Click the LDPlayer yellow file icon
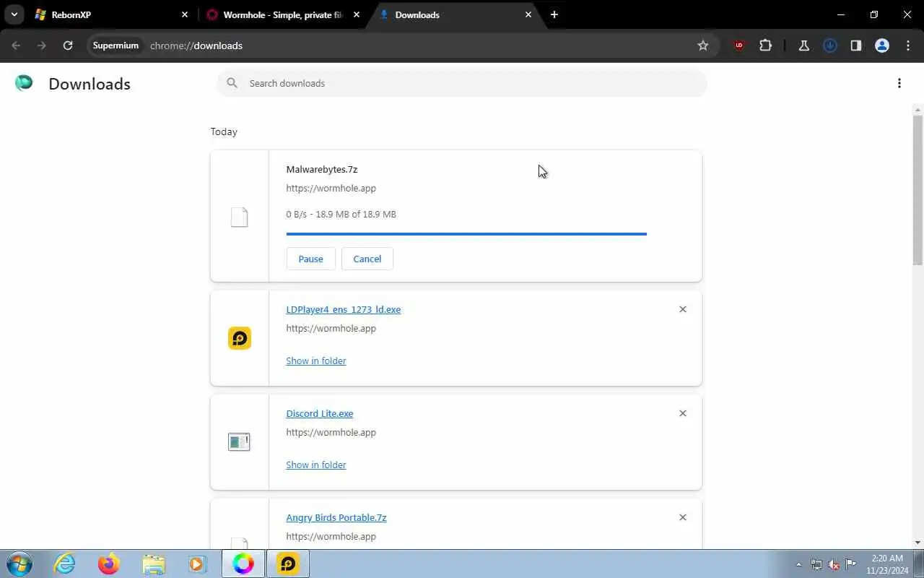The height and width of the screenshot is (578, 924). tap(240, 338)
